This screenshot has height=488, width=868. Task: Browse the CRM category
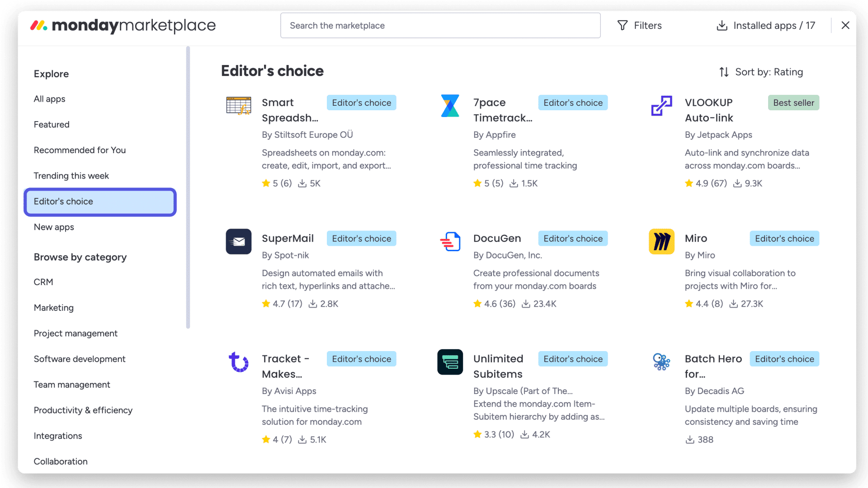tap(43, 282)
